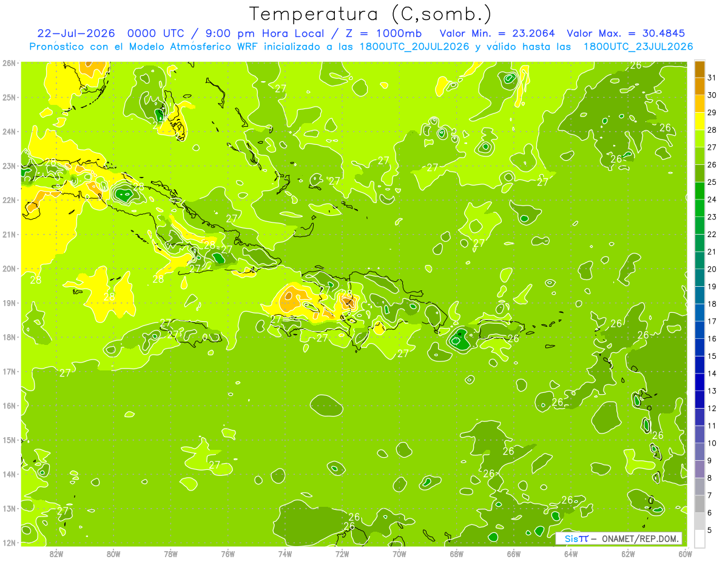Click the 'Sisπ' logo text
The height and width of the screenshot is (562, 728).
click(576, 538)
